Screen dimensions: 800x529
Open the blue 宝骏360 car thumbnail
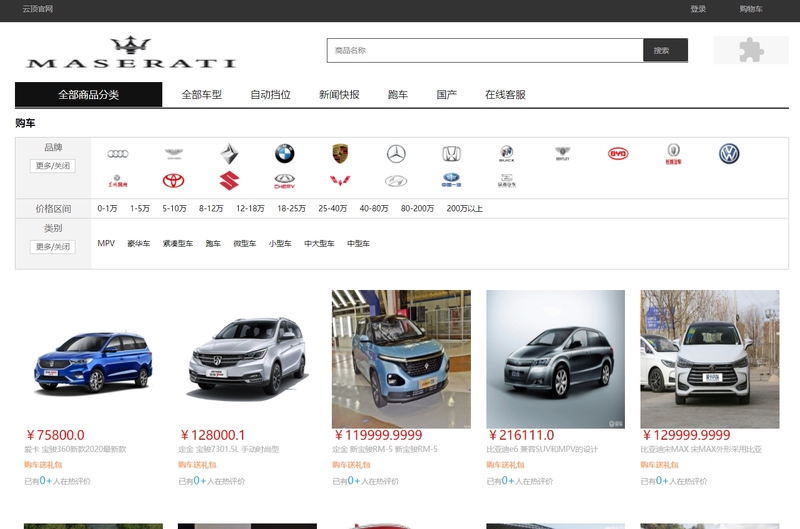point(93,359)
